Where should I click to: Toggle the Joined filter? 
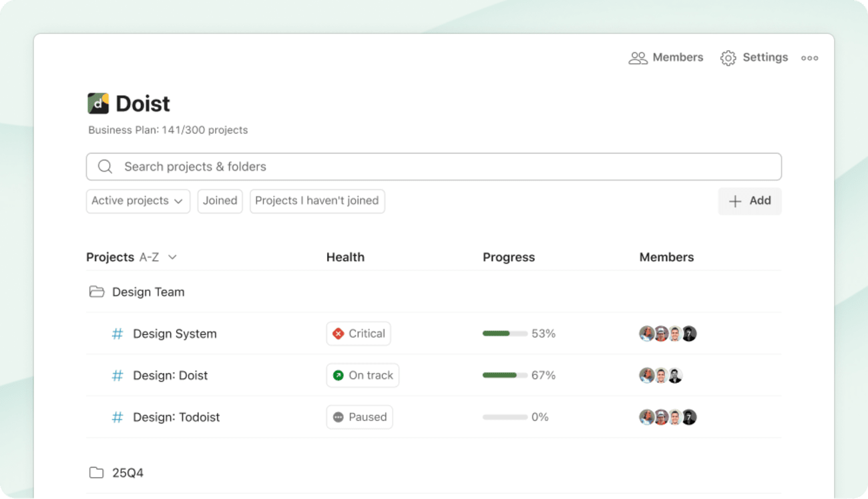(x=220, y=201)
